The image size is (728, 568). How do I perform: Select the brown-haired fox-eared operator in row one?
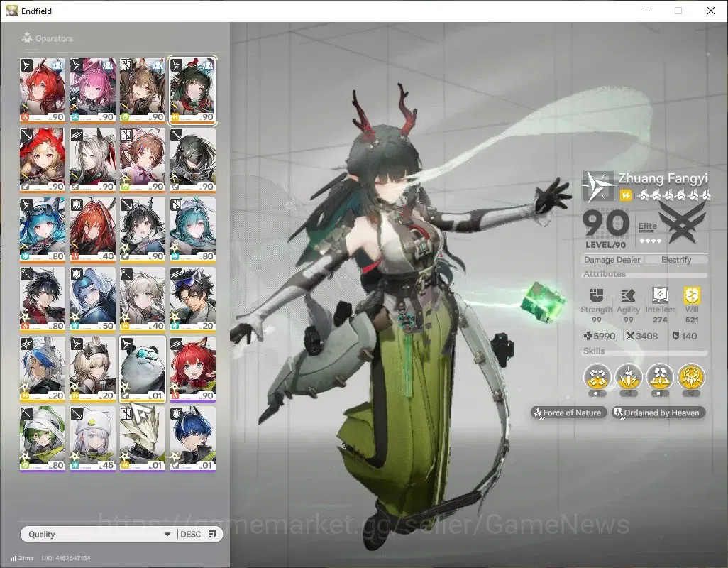point(143,90)
